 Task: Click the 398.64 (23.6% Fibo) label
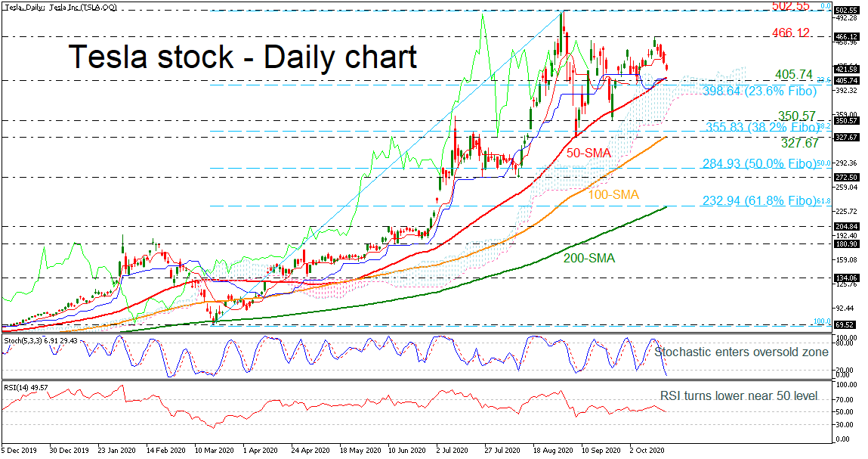[760, 91]
